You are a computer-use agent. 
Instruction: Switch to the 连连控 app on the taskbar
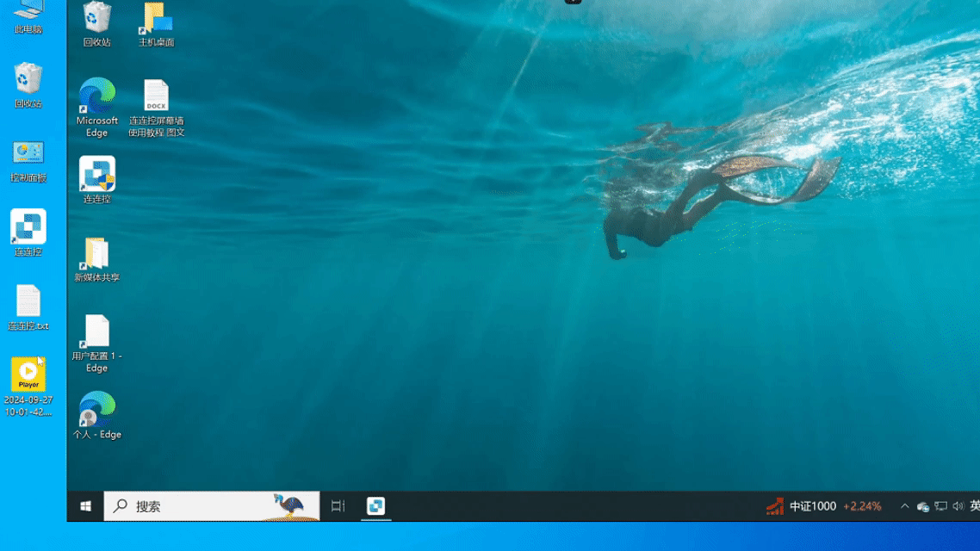[375, 506]
